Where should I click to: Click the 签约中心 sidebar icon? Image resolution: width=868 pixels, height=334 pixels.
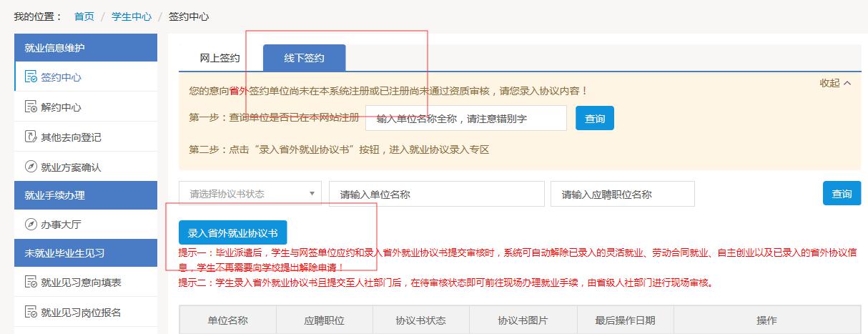pyautogui.click(x=31, y=77)
